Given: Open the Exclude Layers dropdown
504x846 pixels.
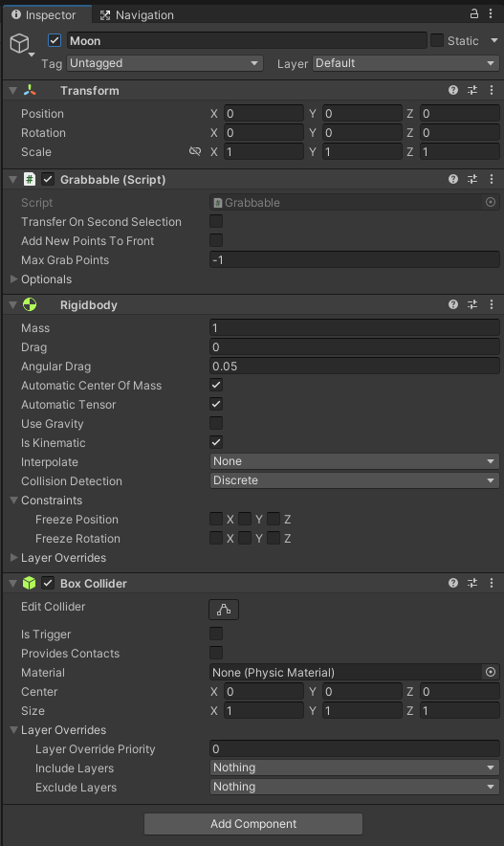Looking at the screenshot, I should click(354, 787).
